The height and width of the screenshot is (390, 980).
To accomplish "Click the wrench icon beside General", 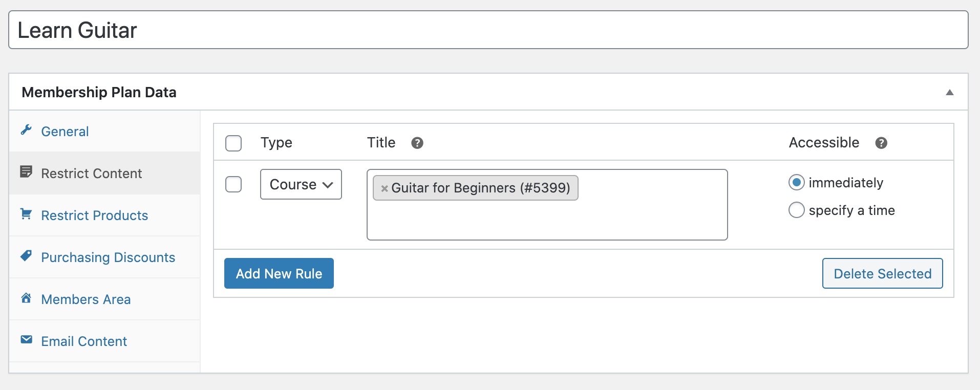I will point(27,131).
